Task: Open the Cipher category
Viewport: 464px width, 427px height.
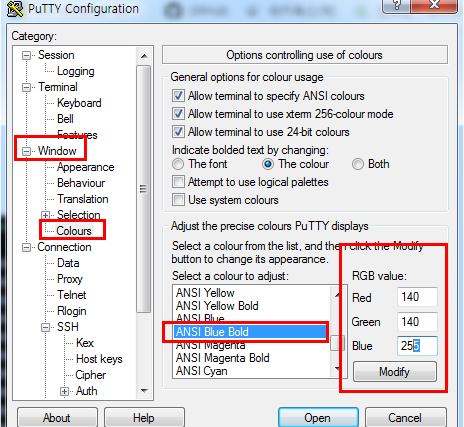Action: [x=90, y=375]
